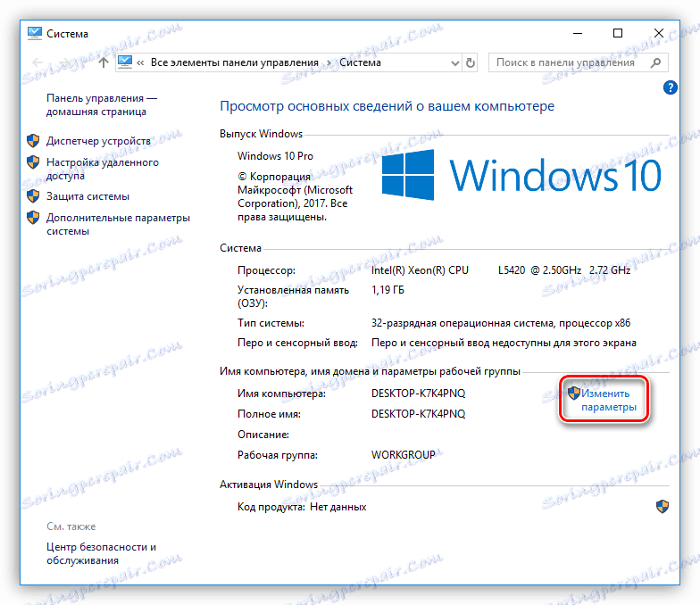Viewport: 700px width, 605px height.
Task: Open Панель управления — домашняя страница
Action: 102,105
